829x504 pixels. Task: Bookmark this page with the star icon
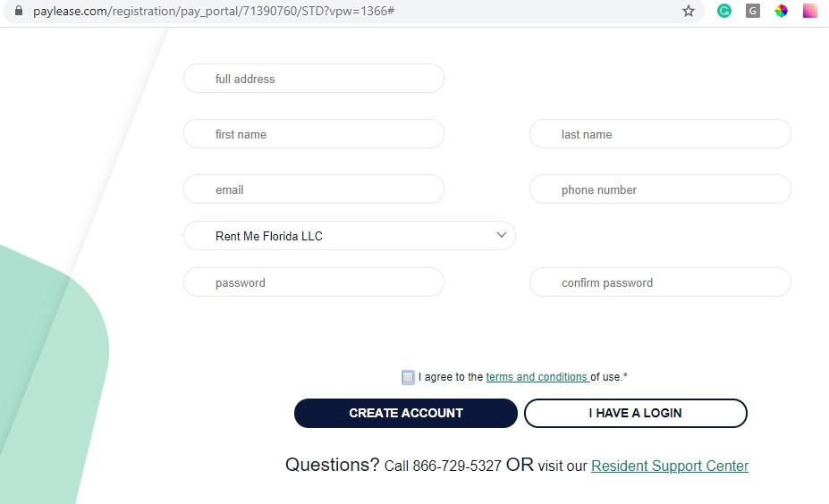[x=688, y=11]
